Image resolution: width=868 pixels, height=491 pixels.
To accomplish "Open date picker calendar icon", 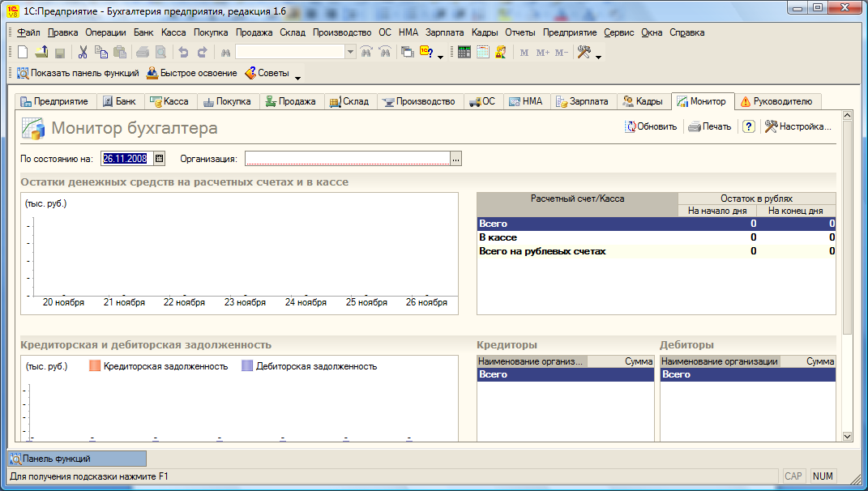I will click(160, 158).
